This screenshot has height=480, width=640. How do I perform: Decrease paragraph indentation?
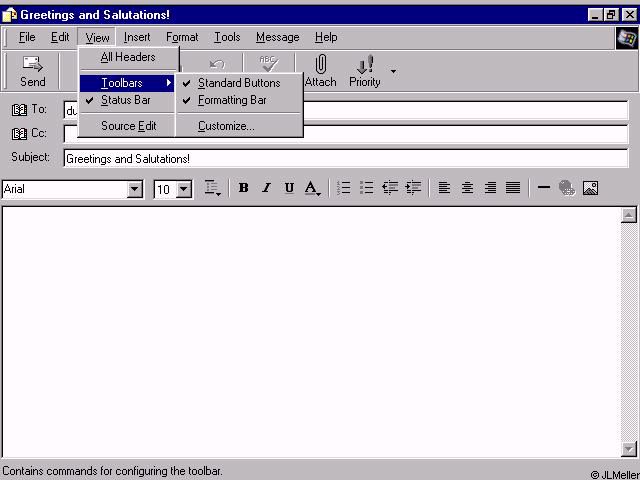pyautogui.click(x=390, y=188)
